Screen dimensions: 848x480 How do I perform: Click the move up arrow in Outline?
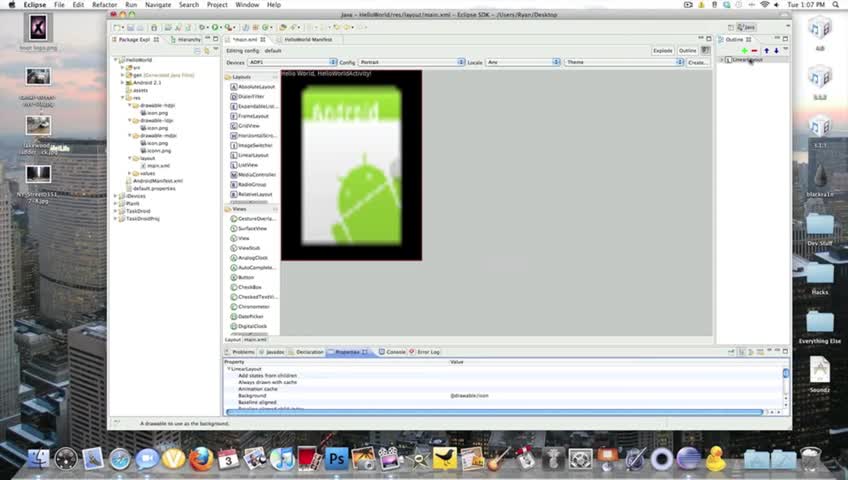tap(766, 51)
